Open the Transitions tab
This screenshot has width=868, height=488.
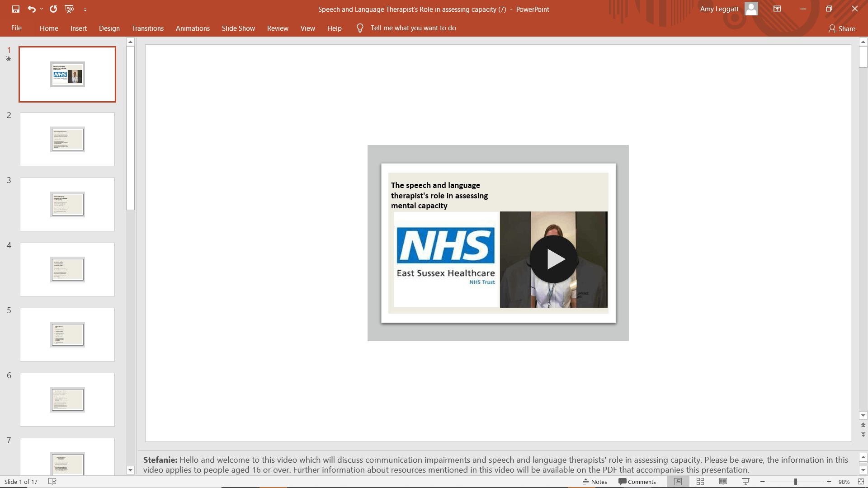pyautogui.click(x=147, y=28)
